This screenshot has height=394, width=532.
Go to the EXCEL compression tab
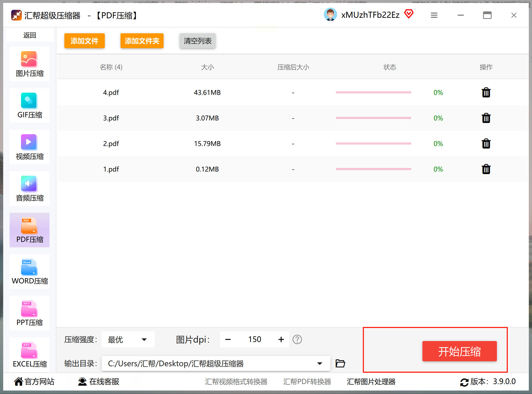click(30, 355)
